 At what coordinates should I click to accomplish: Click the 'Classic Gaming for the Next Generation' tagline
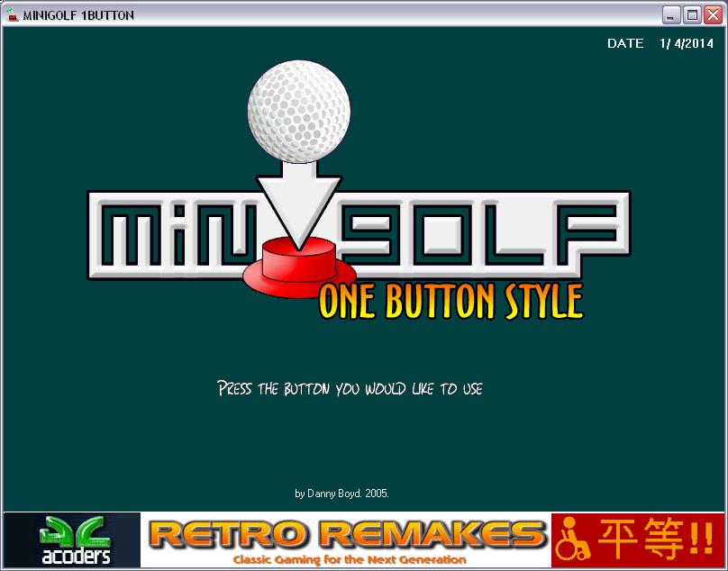[350, 559]
